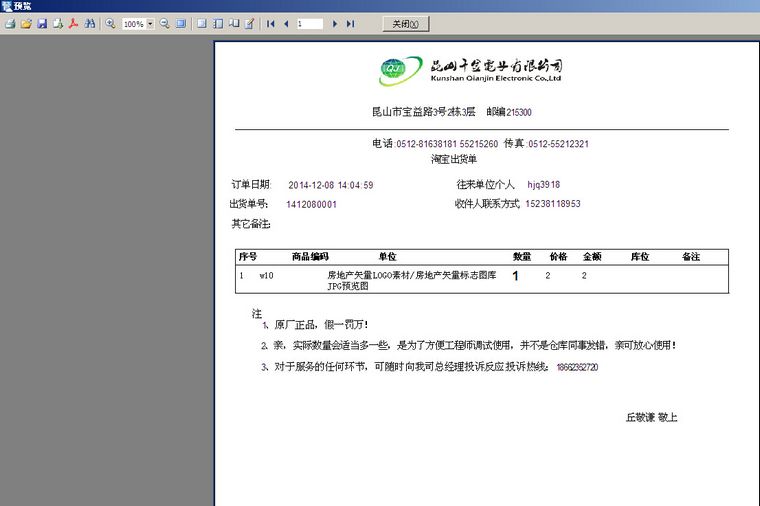
Task: Click the 其它备注 label
Action: [x=251, y=224]
